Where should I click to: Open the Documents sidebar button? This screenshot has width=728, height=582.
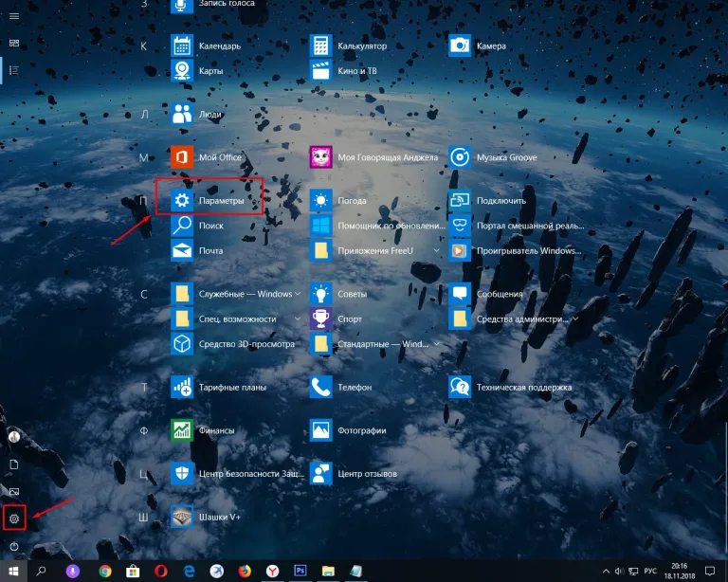click(14, 464)
